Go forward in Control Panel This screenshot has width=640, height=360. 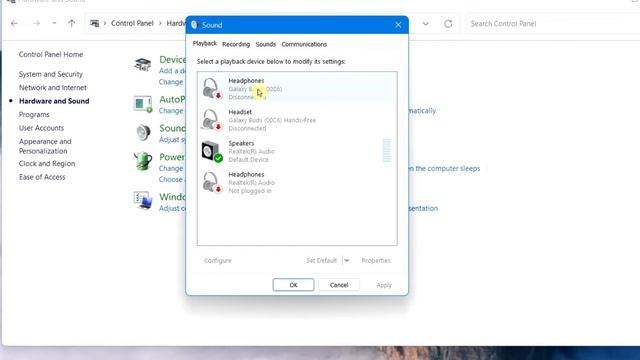coord(36,24)
